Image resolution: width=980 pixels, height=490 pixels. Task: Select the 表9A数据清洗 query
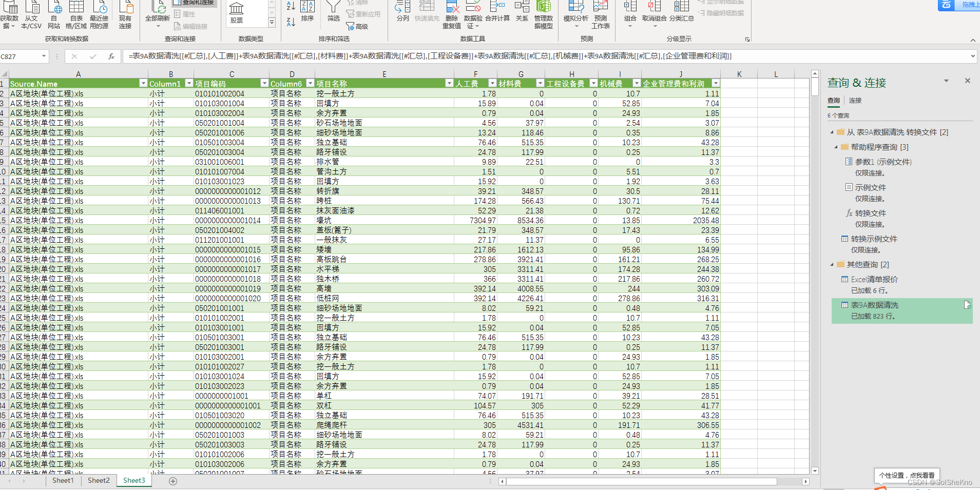(902, 310)
